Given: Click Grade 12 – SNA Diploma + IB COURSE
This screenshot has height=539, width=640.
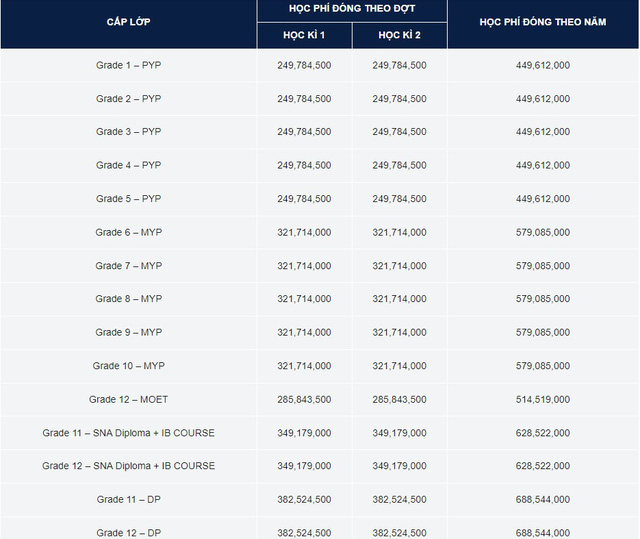Looking at the screenshot, I should click(x=128, y=466).
